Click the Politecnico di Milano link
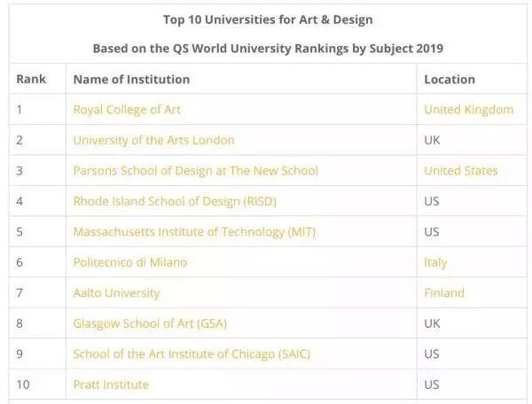This screenshot has width=532, height=404. [130, 262]
